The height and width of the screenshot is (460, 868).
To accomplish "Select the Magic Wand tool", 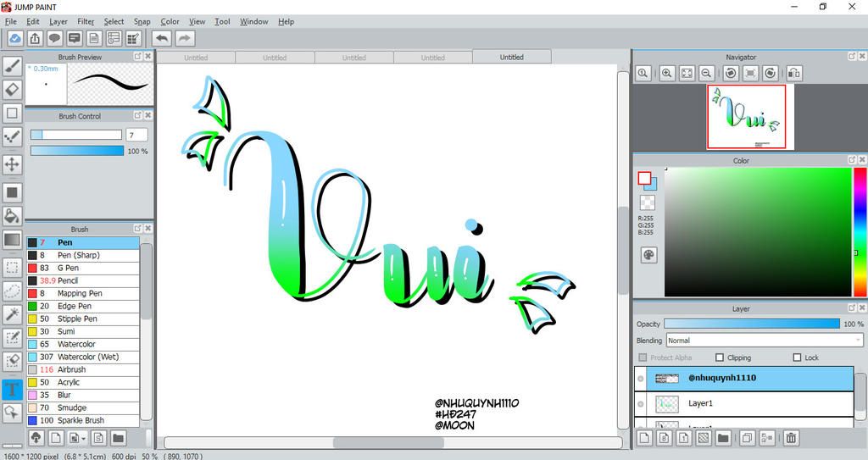I will 12,314.
